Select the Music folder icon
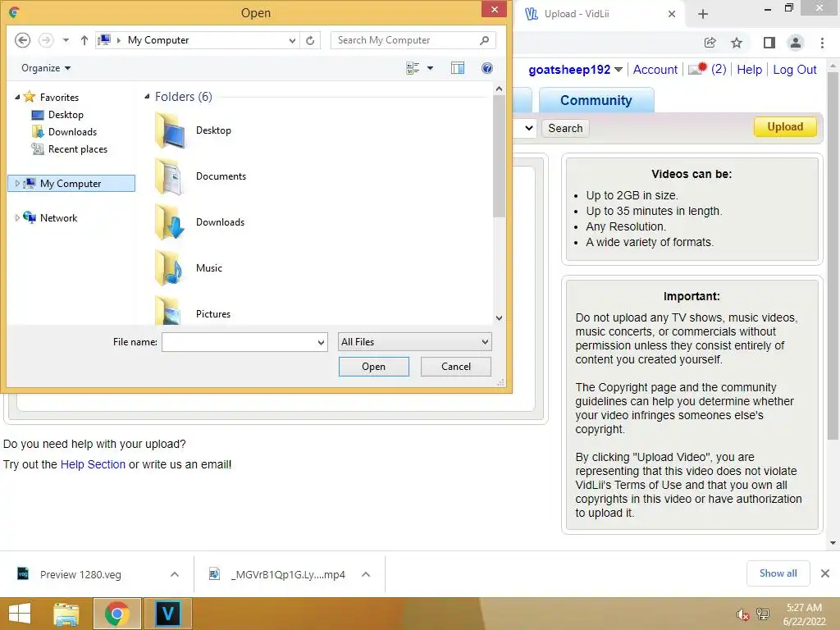Screen dimensions: 840x630 click(x=171, y=268)
